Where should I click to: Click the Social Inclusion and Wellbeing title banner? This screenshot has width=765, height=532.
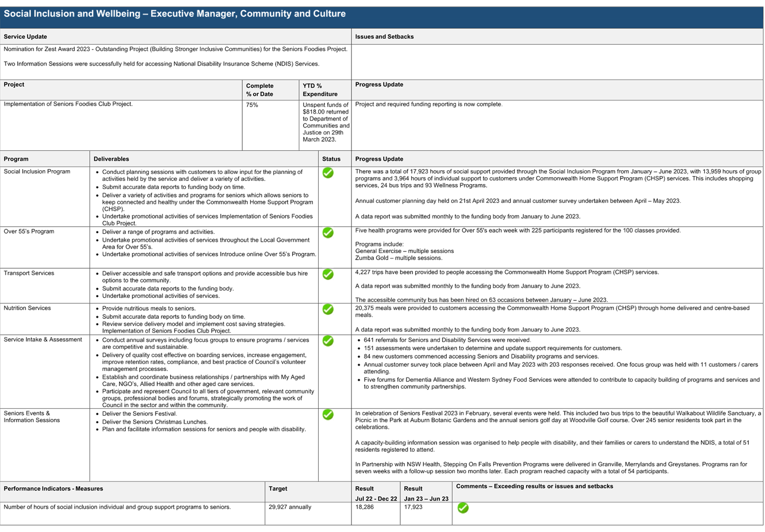(x=174, y=14)
